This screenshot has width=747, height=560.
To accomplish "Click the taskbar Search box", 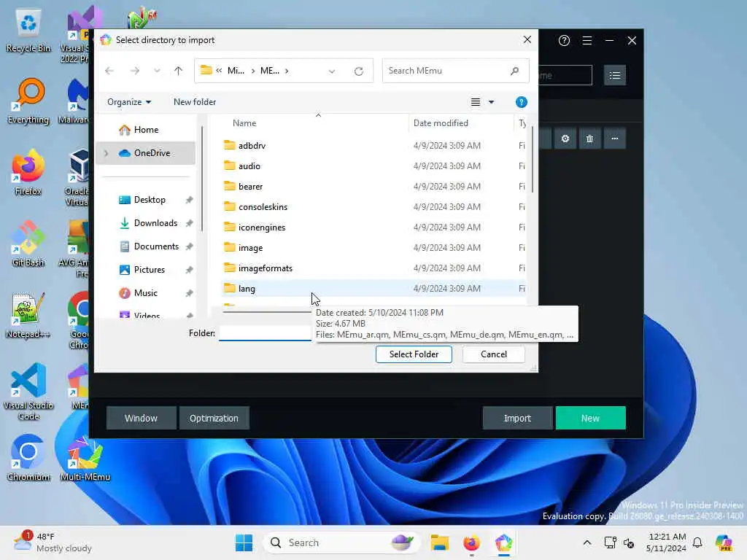I will [341, 542].
